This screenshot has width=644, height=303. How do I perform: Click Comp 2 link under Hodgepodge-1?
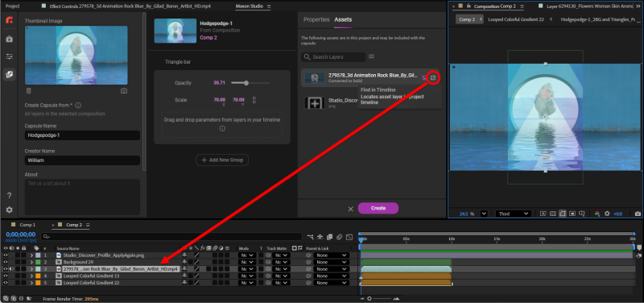click(x=208, y=37)
